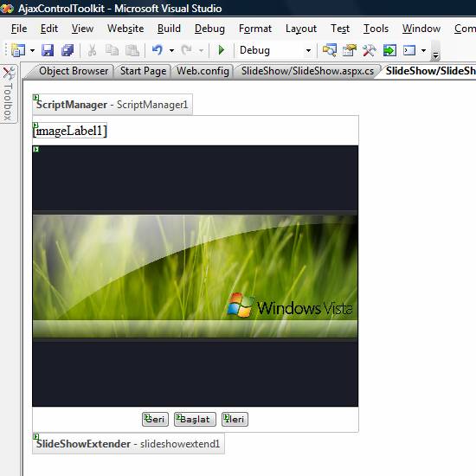
Task: Click the crossed tools Toolbox icon
Action: tap(369, 50)
